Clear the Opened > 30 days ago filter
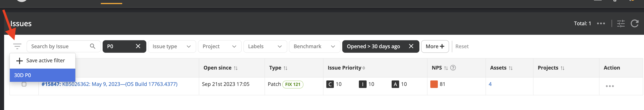The height and width of the screenshot is (110, 644). (x=411, y=46)
